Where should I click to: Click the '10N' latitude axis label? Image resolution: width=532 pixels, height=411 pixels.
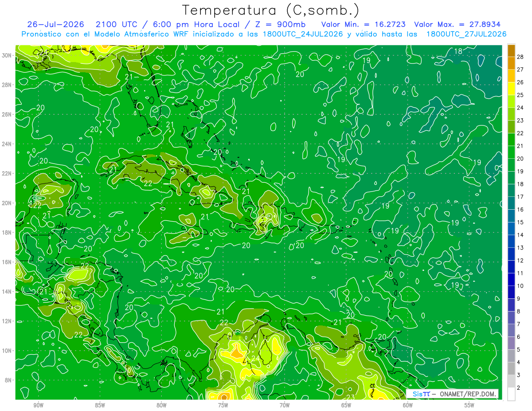coord(7,350)
